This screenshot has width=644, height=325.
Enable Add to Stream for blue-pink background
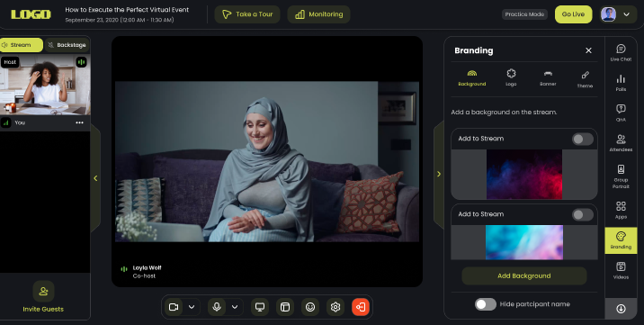tap(583, 214)
